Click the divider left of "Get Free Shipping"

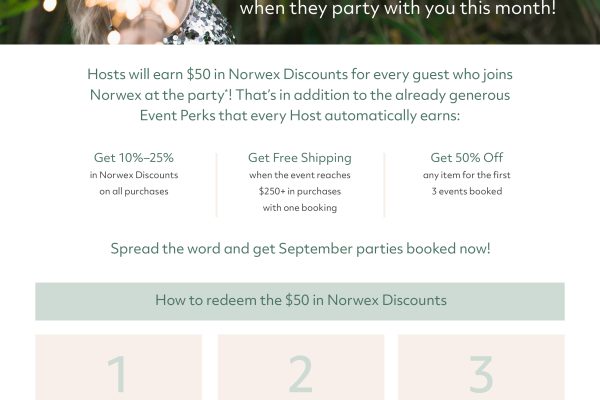point(217,184)
